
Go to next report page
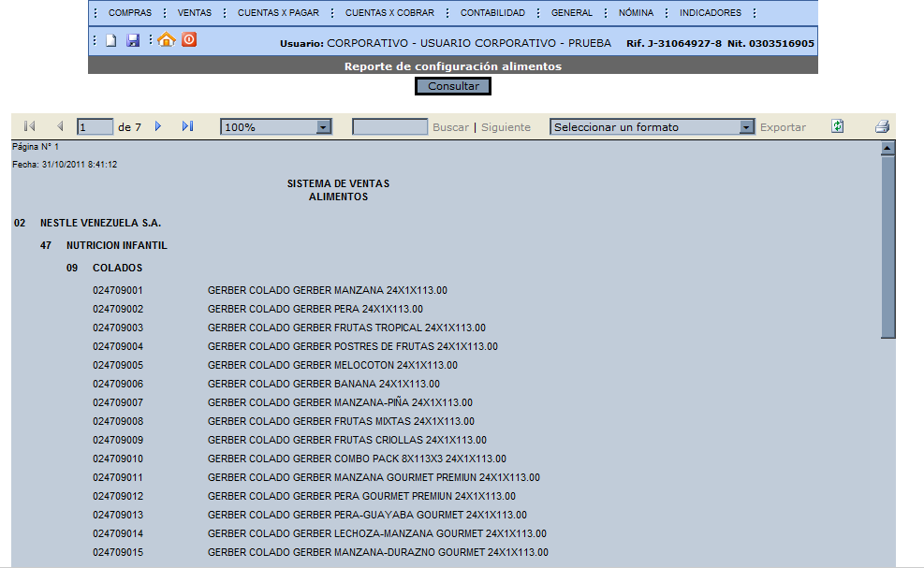pos(158,126)
